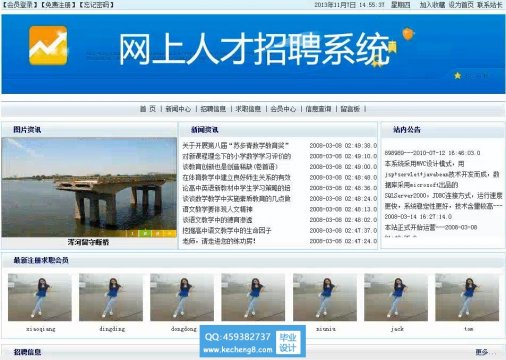This screenshot has width=506, height=360.
Task: Select green slide indicator number 2
Action: tap(145, 233)
